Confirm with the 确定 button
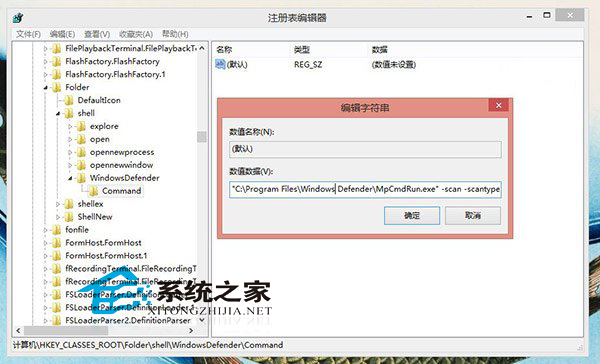This screenshot has height=364, width=600. (412, 216)
